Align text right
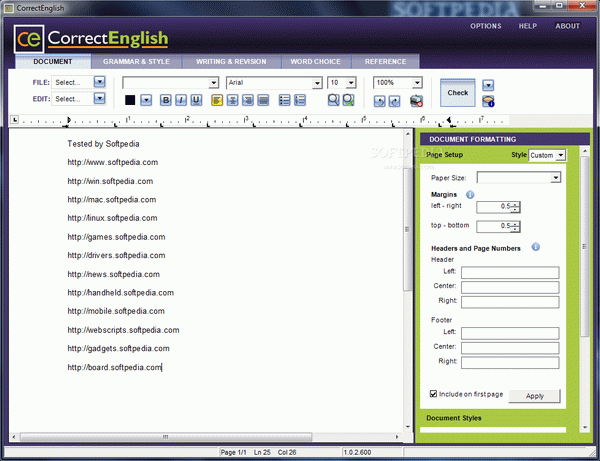 (x=248, y=100)
